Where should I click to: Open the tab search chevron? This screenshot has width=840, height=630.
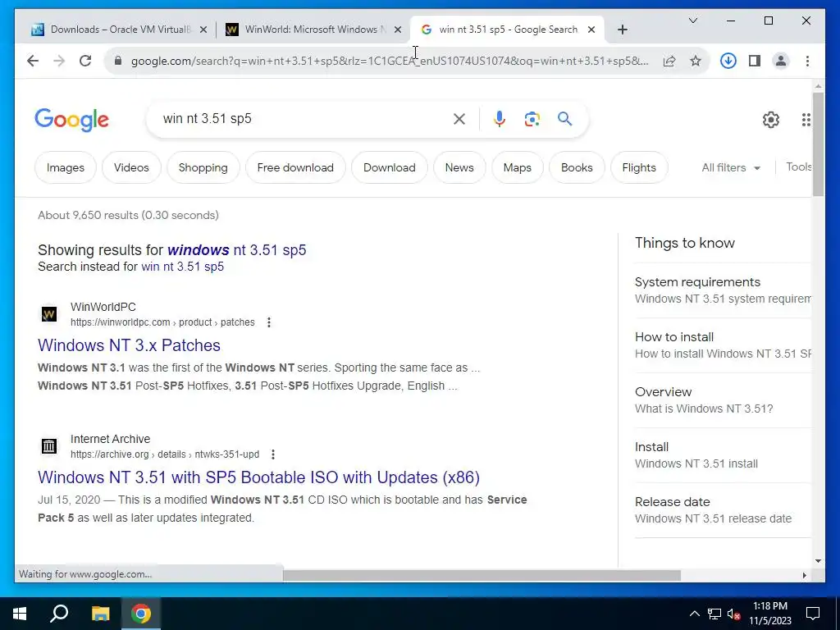(693, 21)
